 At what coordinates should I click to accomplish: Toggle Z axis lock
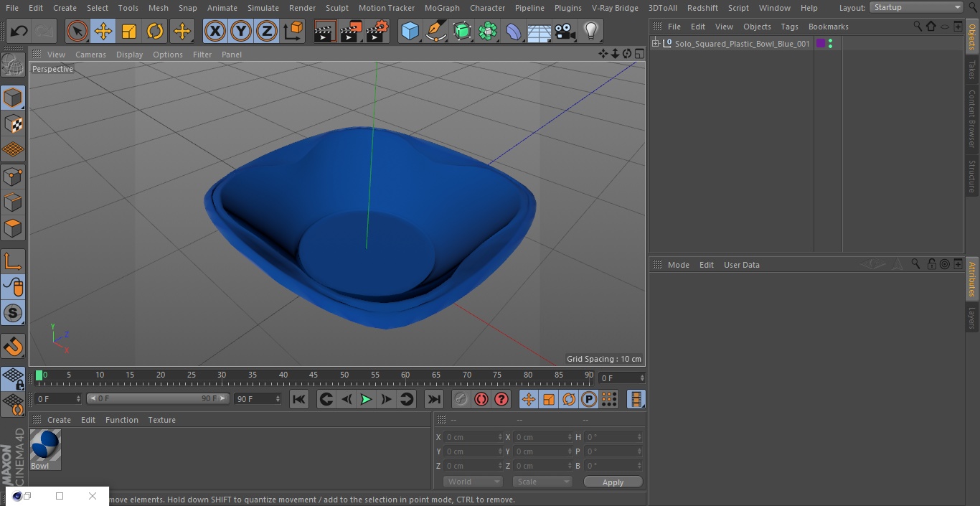pyautogui.click(x=267, y=31)
